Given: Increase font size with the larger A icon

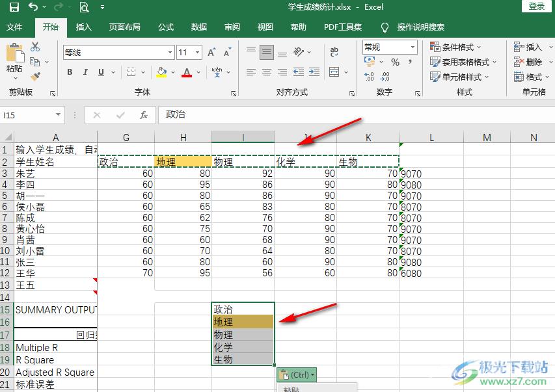Looking at the screenshot, I should pyautogui.click(x=211, y=53).
